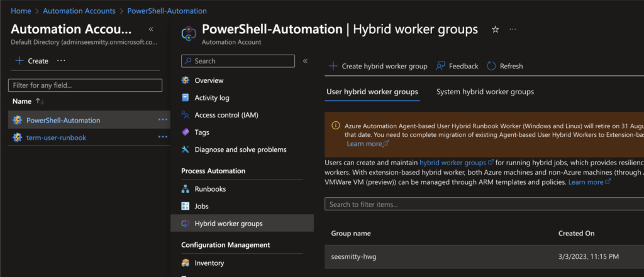Click the plus icon beside Create

19,61
